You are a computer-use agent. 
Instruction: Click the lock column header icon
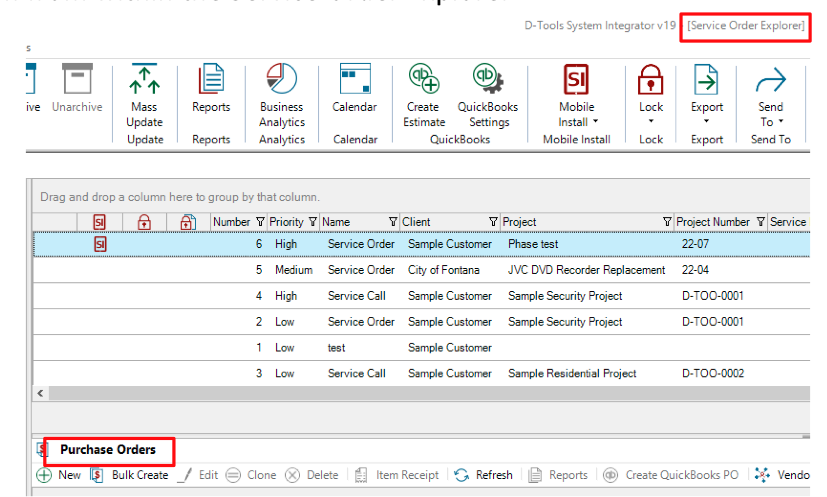[144, 222]
